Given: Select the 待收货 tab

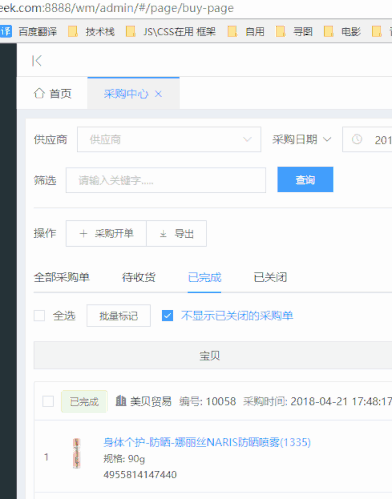Looking at the screenshot, I should tap(139, 277).
